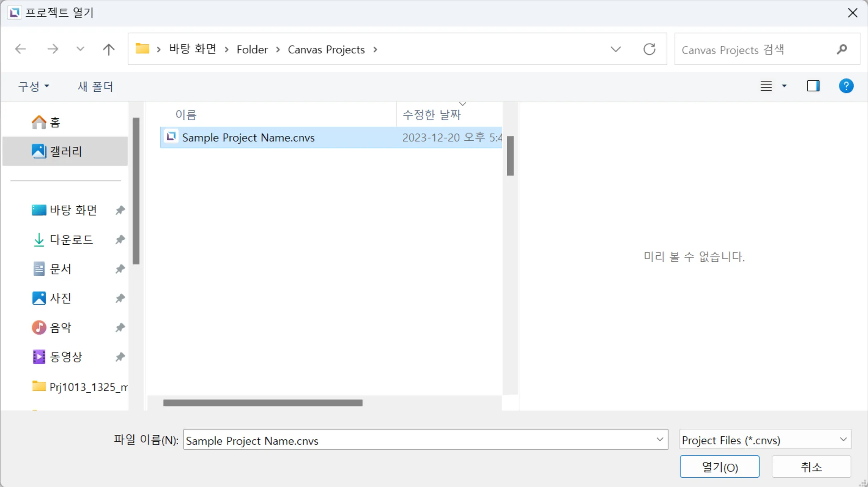Screen dimensions: 868x487
Task: Refresh the Canvas Projects folder listing
Action: 649,49
